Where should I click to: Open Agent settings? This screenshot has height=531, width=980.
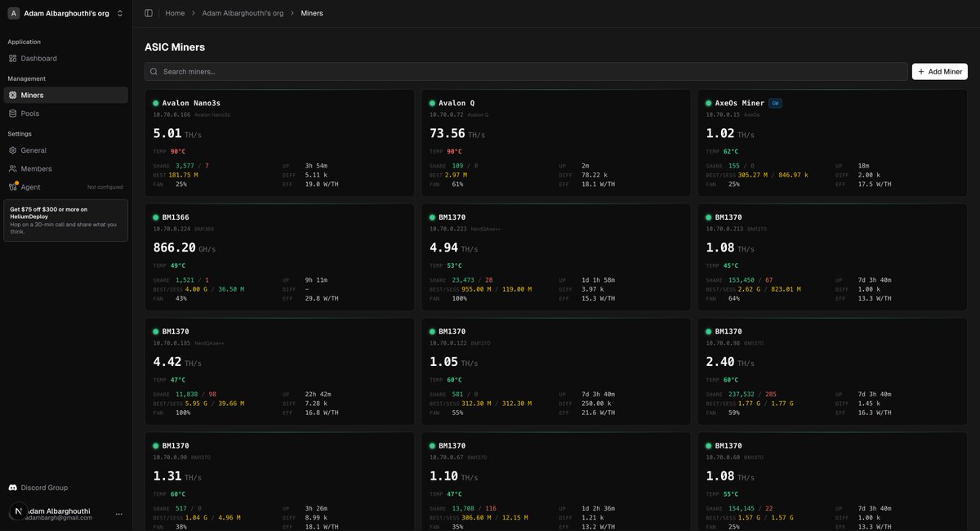pos(65,187)
